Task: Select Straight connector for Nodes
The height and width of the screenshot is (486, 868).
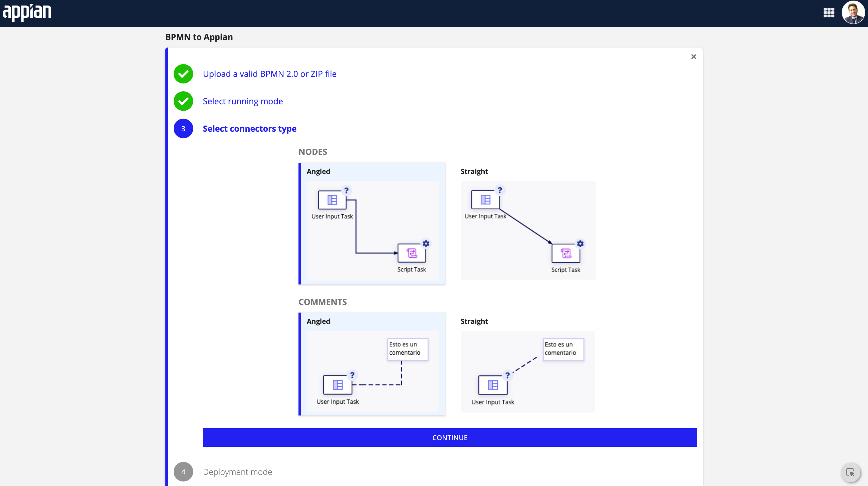Action: [528, 223]
